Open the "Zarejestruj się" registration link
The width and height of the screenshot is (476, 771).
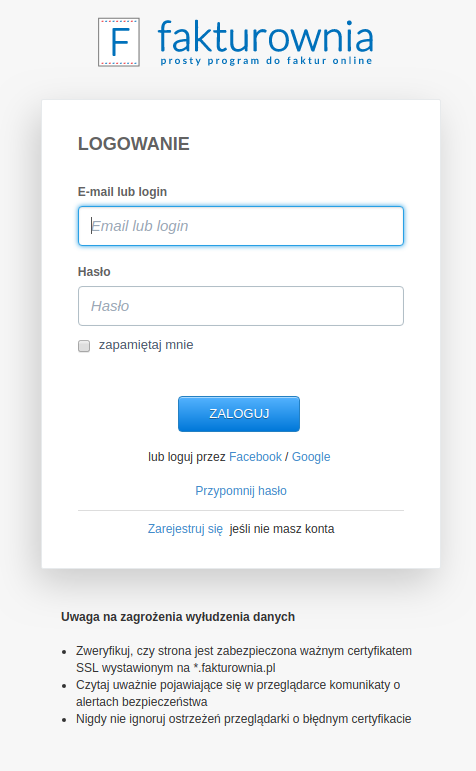(185, 529)
